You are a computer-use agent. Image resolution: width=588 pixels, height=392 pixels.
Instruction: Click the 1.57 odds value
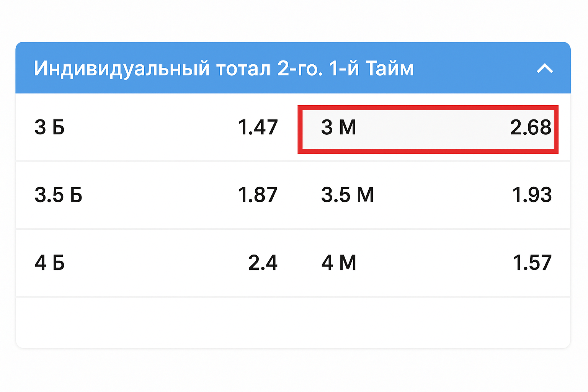point(532,263)
